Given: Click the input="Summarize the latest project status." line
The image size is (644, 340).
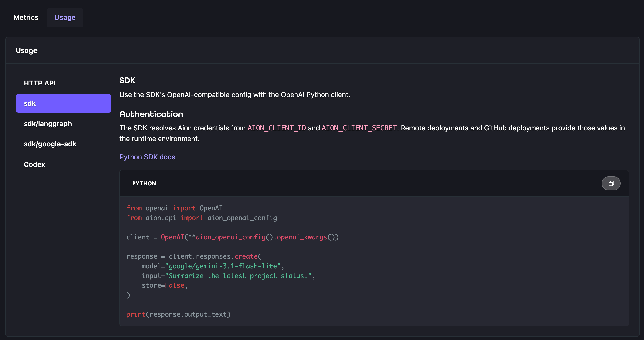Looking at the screenshot, I should point(228,276).
